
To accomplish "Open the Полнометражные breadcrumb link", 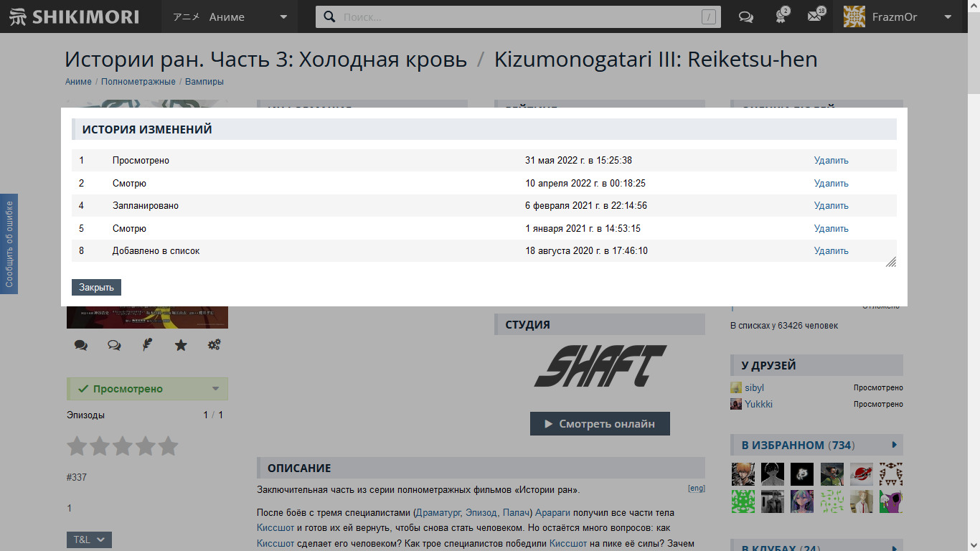I will click(138, 82).
